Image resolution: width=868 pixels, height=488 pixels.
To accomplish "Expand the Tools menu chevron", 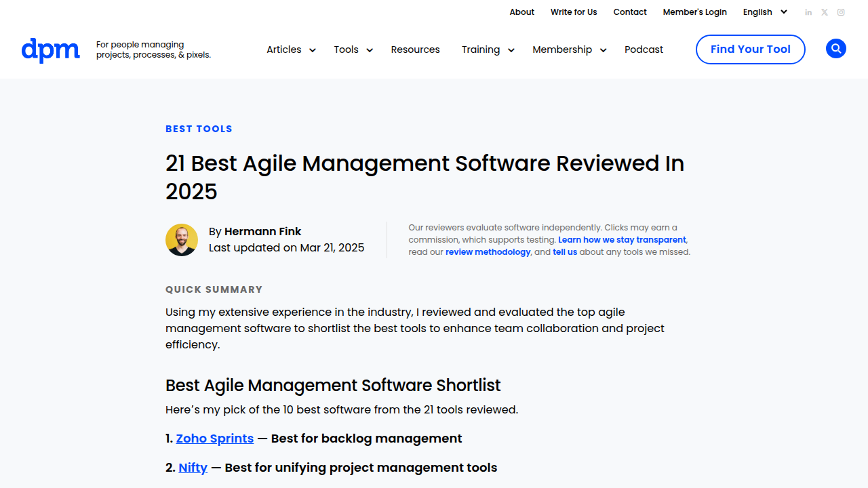I will point(370,50).
